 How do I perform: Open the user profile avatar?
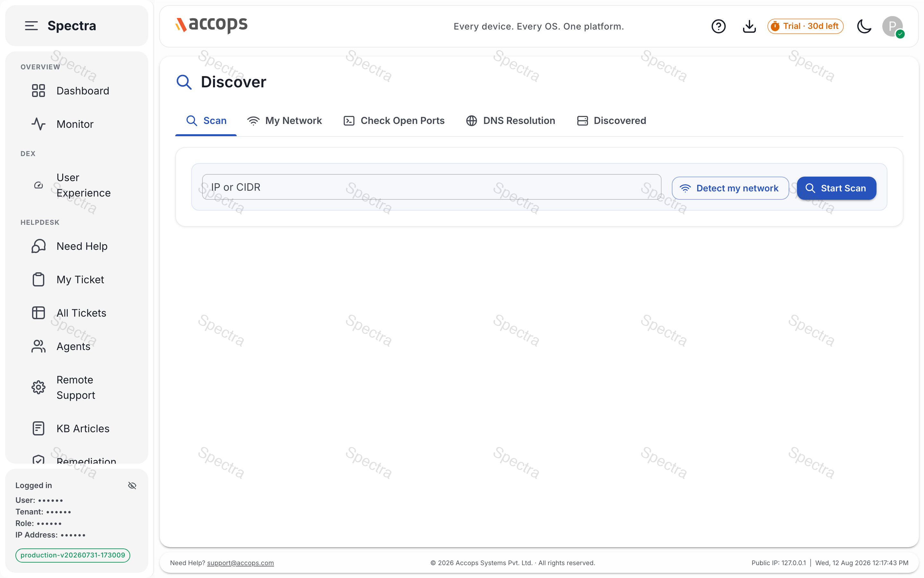point(892,26)
